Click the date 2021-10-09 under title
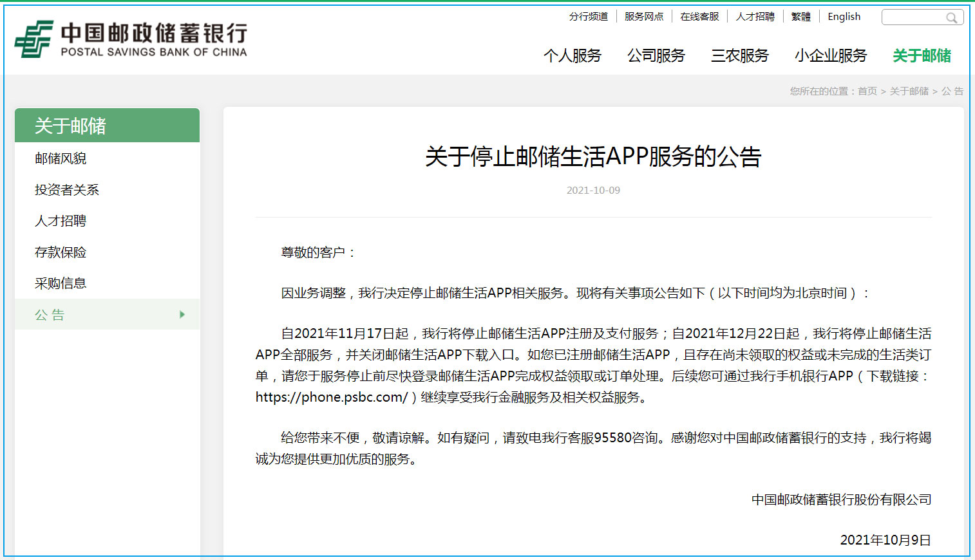Image resolution: width=975 pixels, height=560 pixels. (x=593, y=191)
